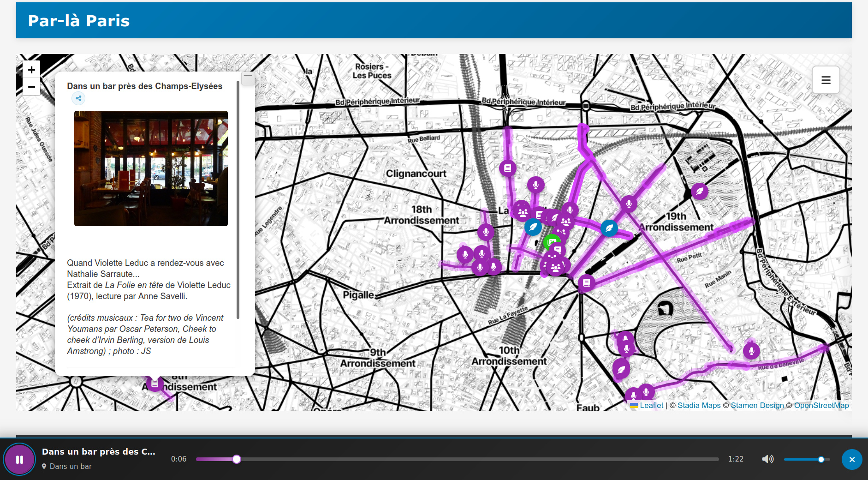Image resolution: width=868 pixels, height=480 pixels.
Task: Click the total duration 1:22
Action: [x=736, y=459]
